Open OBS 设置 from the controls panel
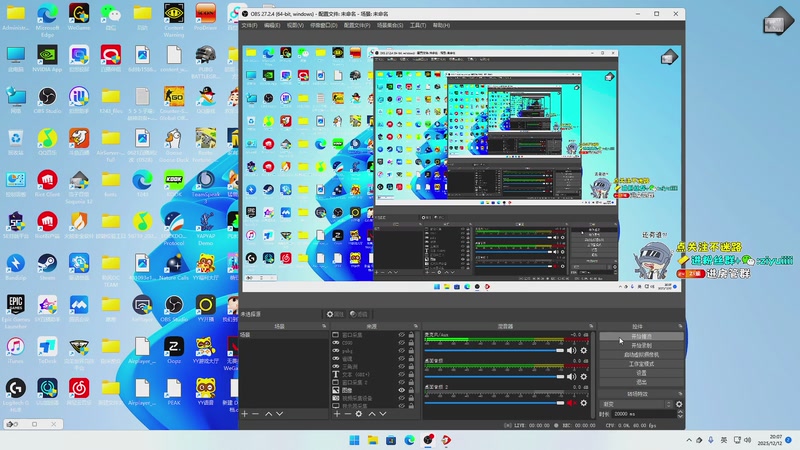This screenshot has height=450, width=800. click(641, 373)
